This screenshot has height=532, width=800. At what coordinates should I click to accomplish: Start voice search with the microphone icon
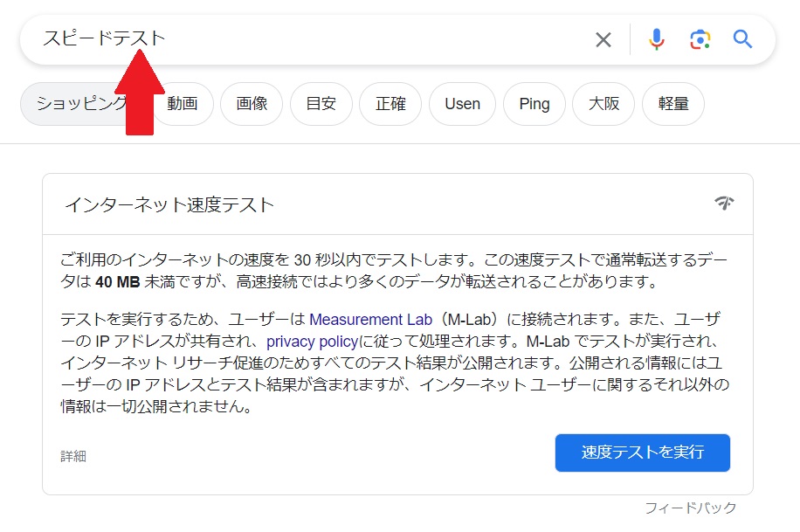(x=657, y=39)
